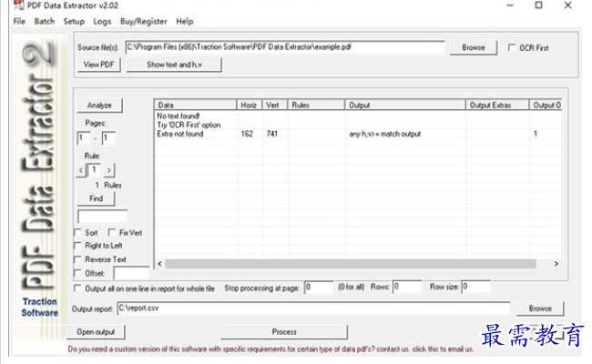Click the Traction Software logo text
This screenshot has width=592, height=364.
click(x=40, y=307)
